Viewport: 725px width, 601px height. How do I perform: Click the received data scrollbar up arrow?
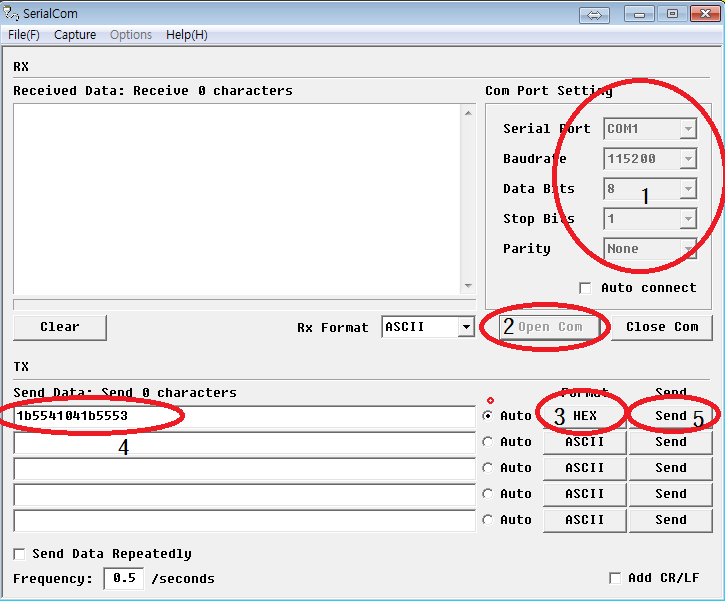(469, 112)
